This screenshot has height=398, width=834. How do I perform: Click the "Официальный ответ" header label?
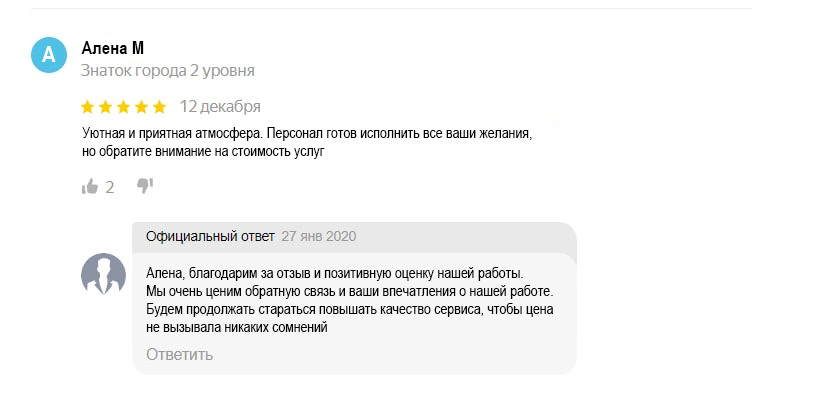pos(211,236)
